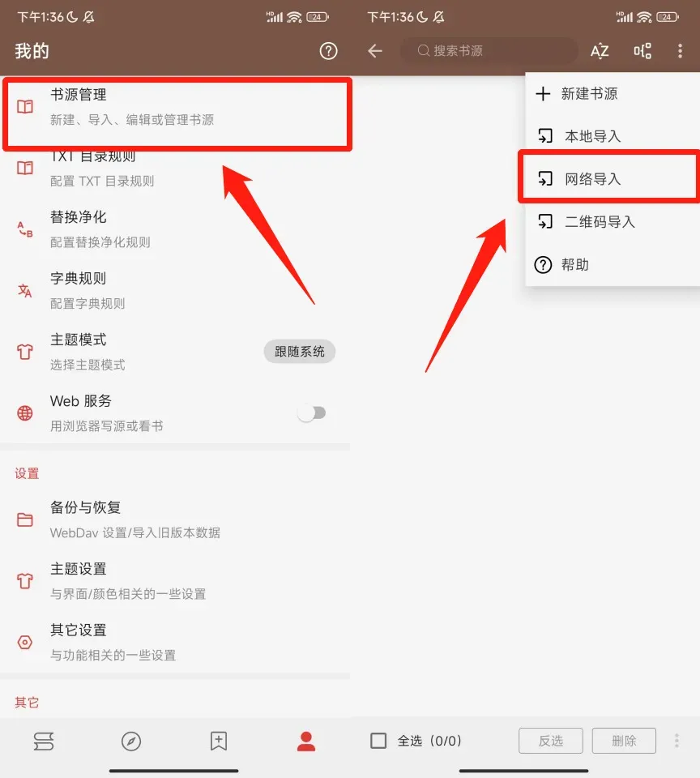Click the A-B icon for 替换净化
This screenshot has height=778, width=700.
[x=25, y=229]
